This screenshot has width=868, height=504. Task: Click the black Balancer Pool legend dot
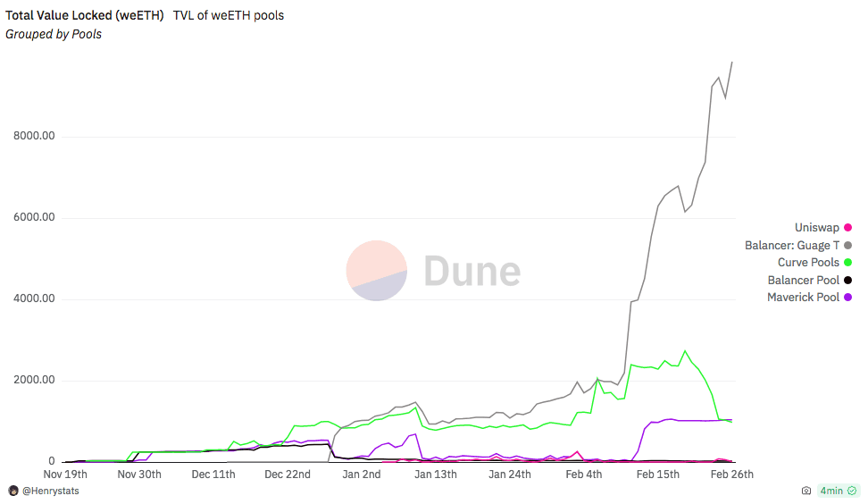point(847,280)
